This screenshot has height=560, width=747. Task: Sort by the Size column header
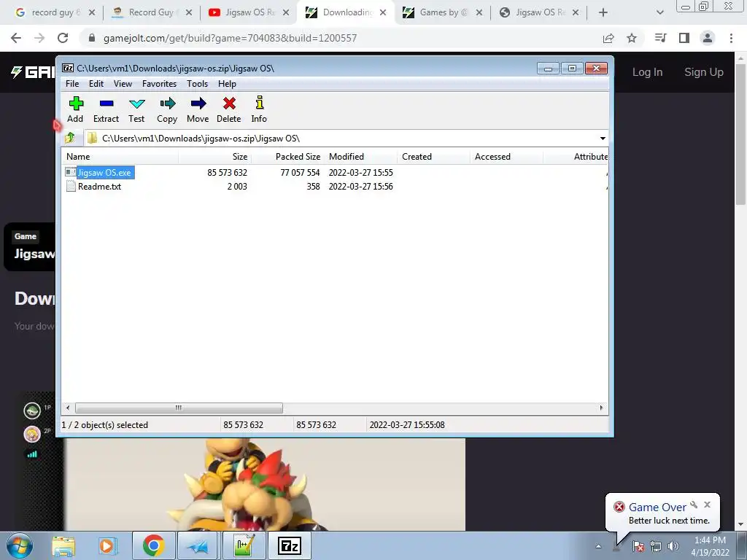(215, 157)
